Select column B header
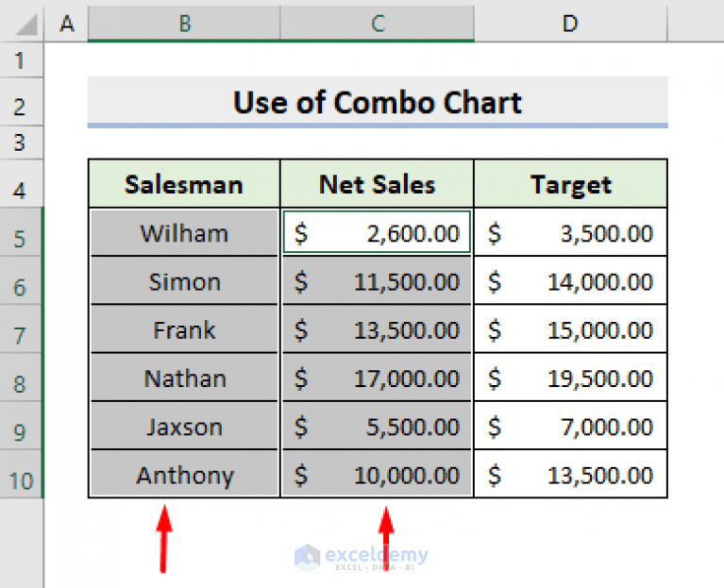Image resolution: width=724 pixels, height=588 pixels. tap(184, 24)
